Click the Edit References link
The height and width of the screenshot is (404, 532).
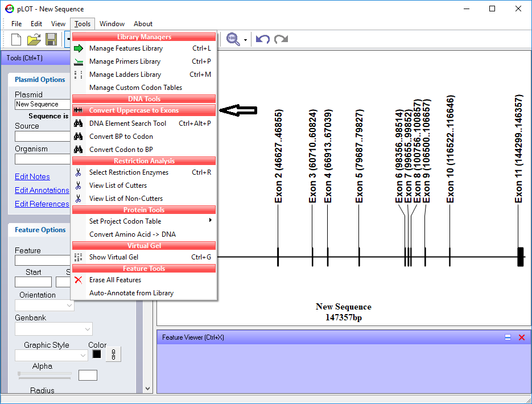pos(42,204)
